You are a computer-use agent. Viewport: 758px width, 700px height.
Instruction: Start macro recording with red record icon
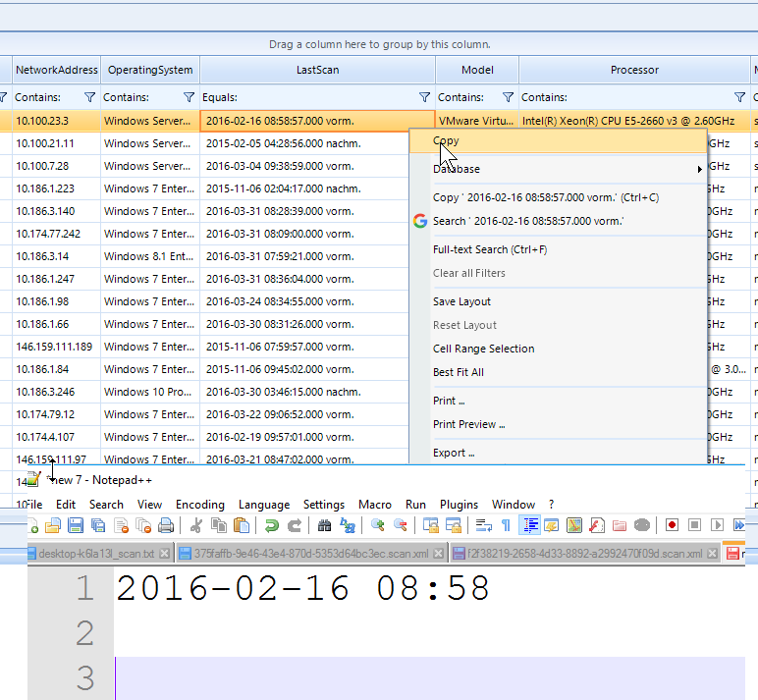tap(672, 525)
